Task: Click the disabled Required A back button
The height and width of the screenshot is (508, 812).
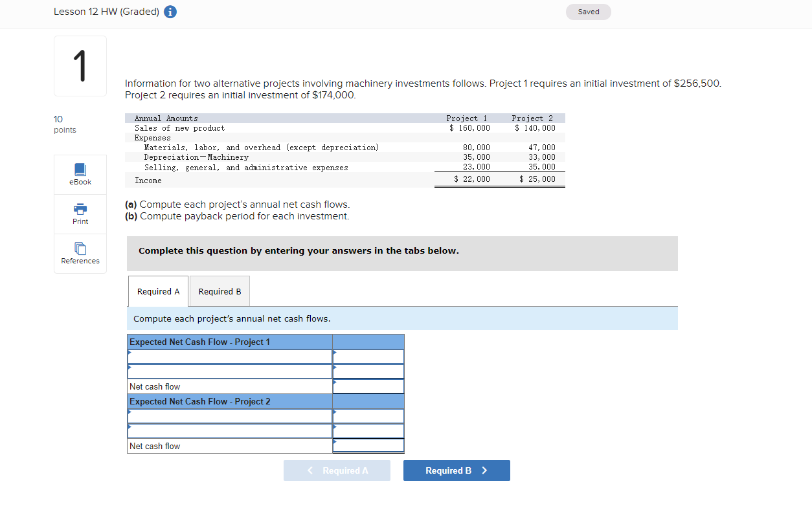Action: (x=337, y=470)
